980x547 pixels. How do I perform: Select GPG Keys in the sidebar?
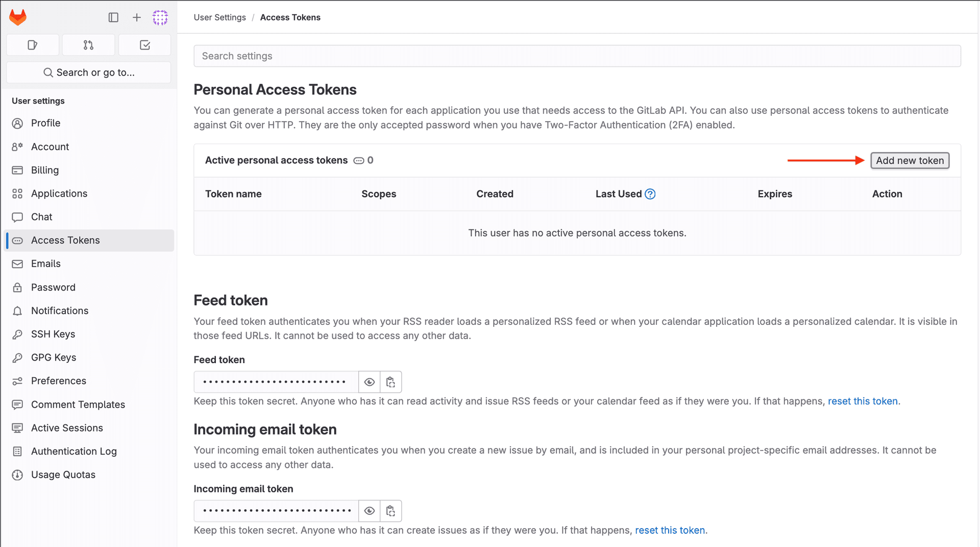coord(53,357)
